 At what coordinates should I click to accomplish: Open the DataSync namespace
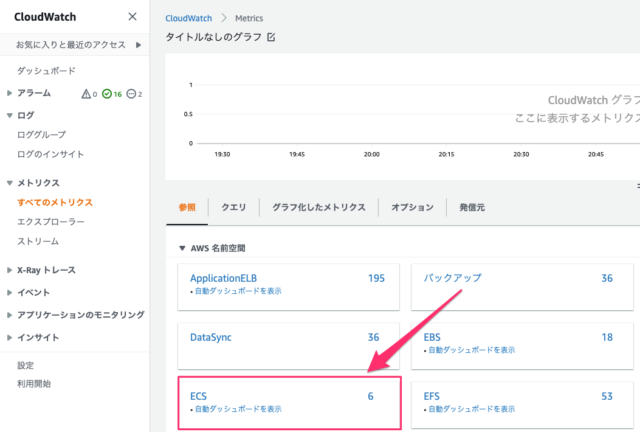click(211, 337)
